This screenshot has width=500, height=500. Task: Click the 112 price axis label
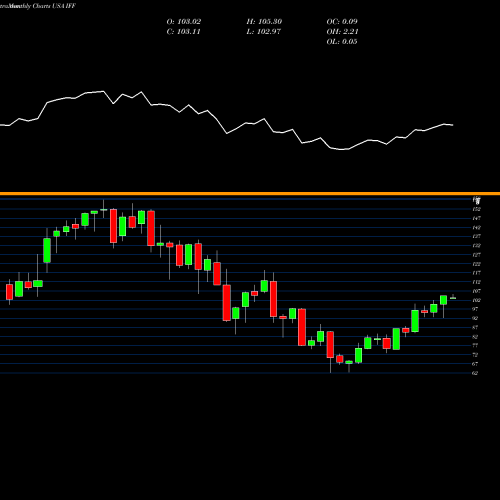[x=476, y=282]
